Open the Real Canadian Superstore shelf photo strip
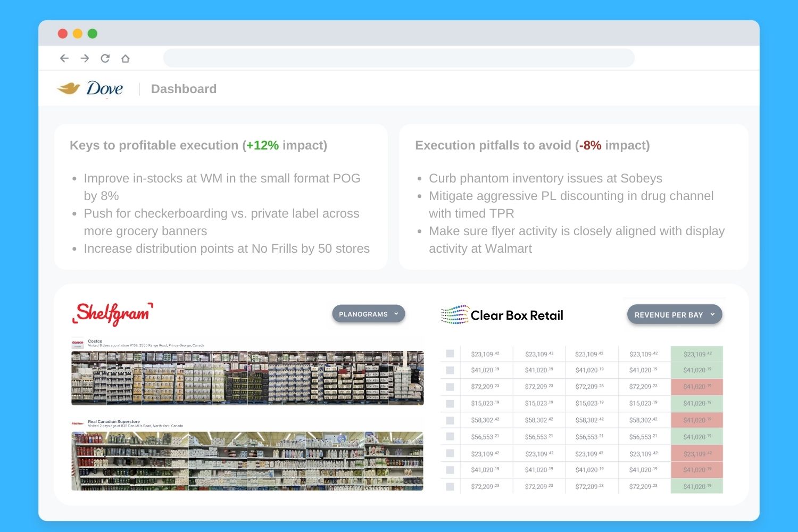798x532 pixels. tap(247, 461)
